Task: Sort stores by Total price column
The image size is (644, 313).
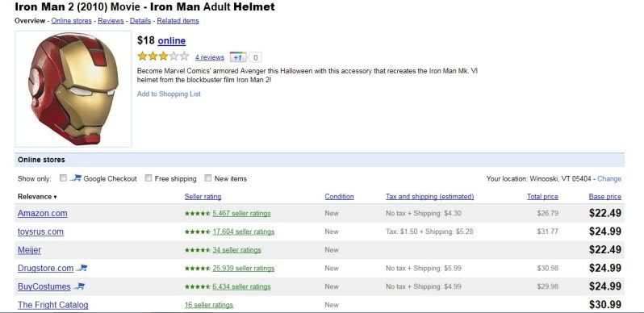Action: pos(542,197)
